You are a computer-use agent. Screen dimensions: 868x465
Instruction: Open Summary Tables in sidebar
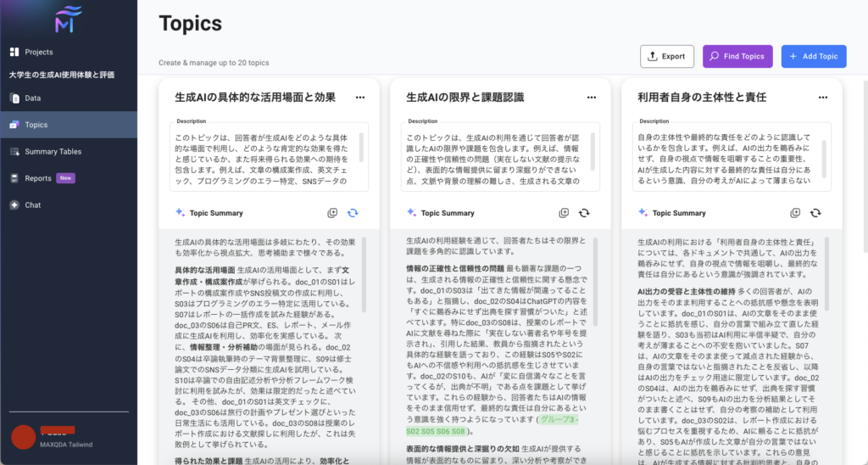[53, 152]
